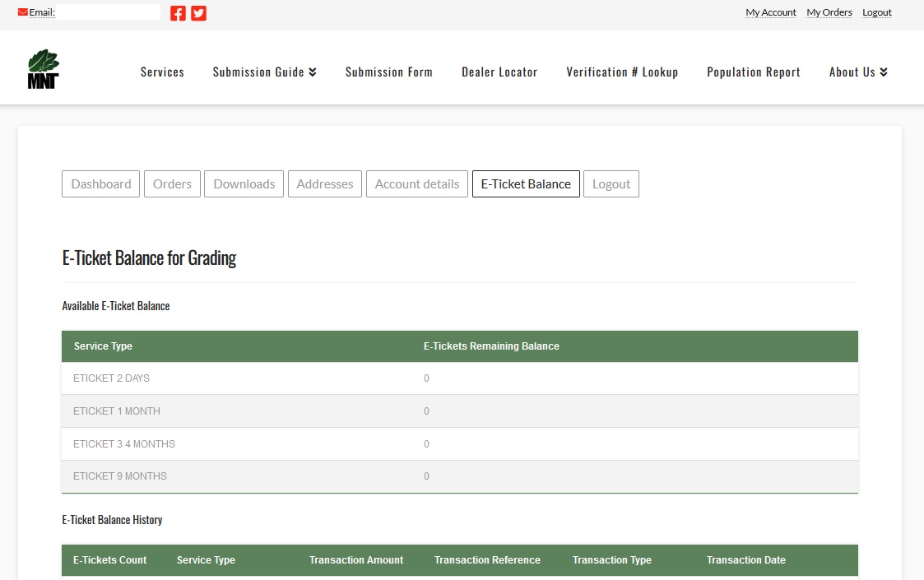
Task: Click the Logout tab button
Action: pyautogui.click(x=611, y=184)
